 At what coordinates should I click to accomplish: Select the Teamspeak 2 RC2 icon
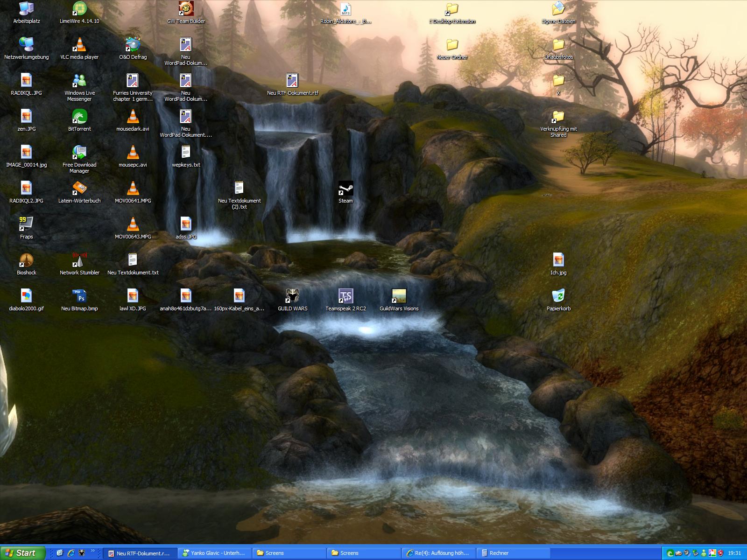tap(345, 296)
